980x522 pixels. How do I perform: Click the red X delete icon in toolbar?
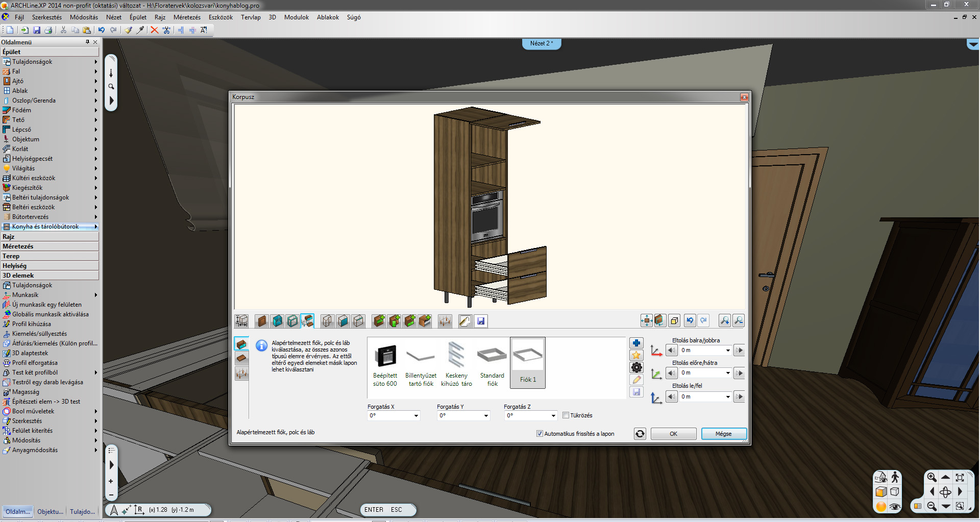click(x=154, y=30)
